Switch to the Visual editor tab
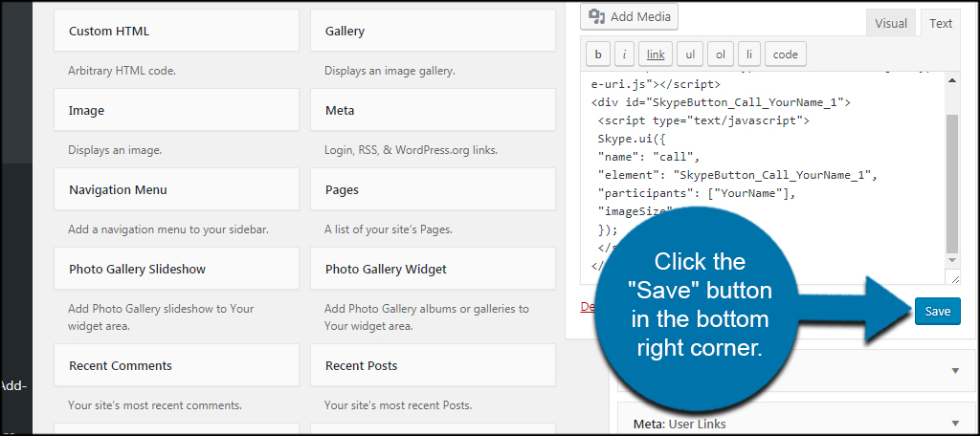Screen dimensions: 980x436 point(891,24)
